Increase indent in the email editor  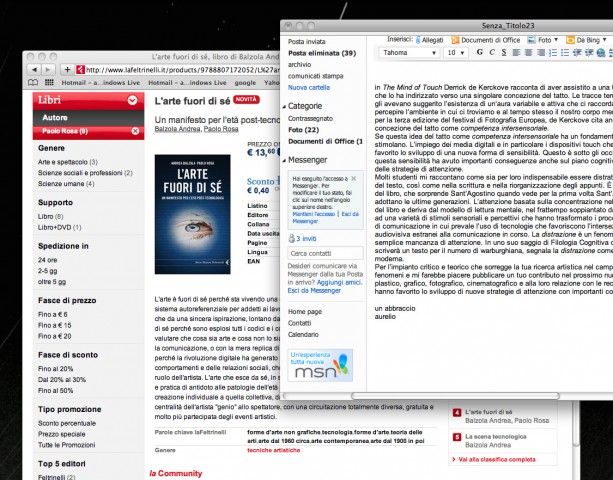tap(589, 52)
